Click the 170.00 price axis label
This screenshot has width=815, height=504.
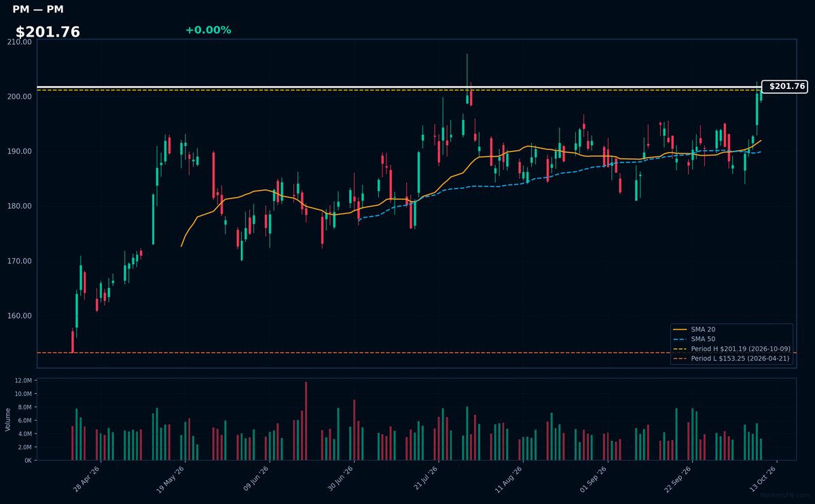(19, 261)
